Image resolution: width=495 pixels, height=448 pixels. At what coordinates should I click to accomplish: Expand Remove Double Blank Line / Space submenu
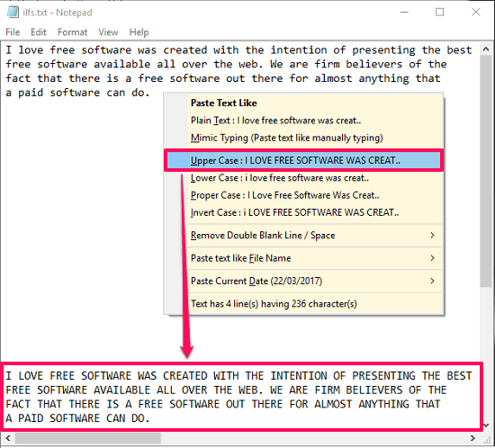coord(315,236)
